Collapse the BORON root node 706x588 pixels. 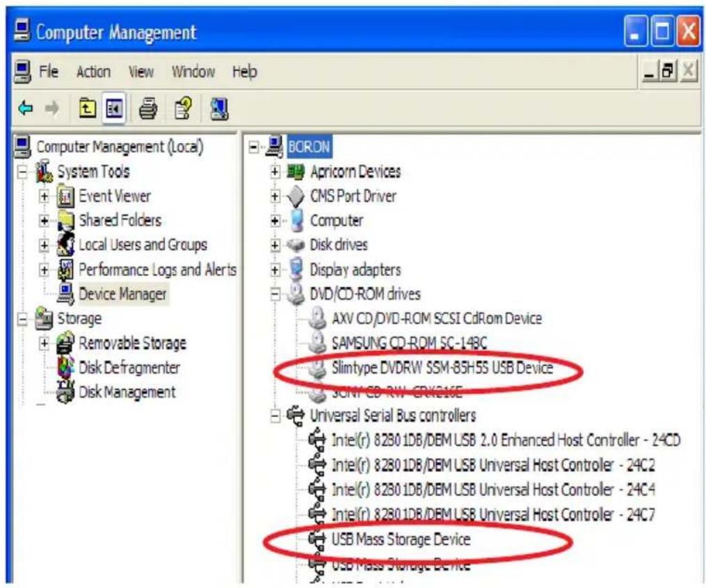click(x=254, y=147)
